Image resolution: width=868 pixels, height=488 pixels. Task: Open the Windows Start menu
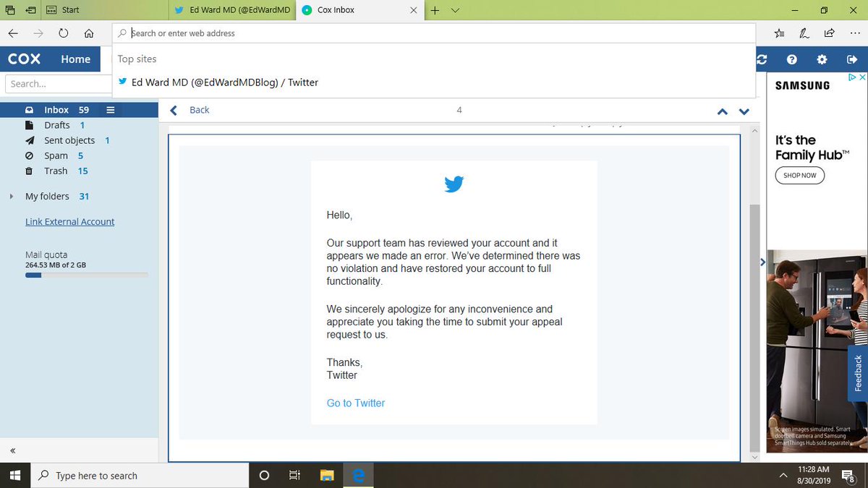(x=16, y=475)
